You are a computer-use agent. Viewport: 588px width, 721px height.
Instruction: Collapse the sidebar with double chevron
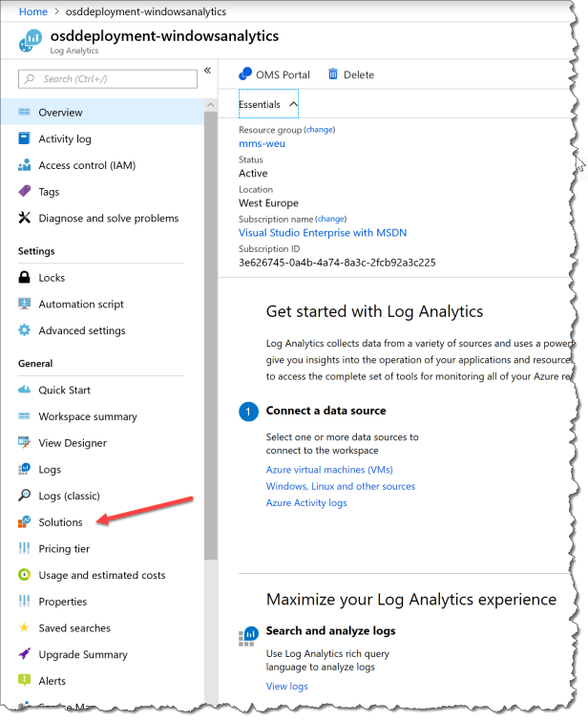pos(207,71)
